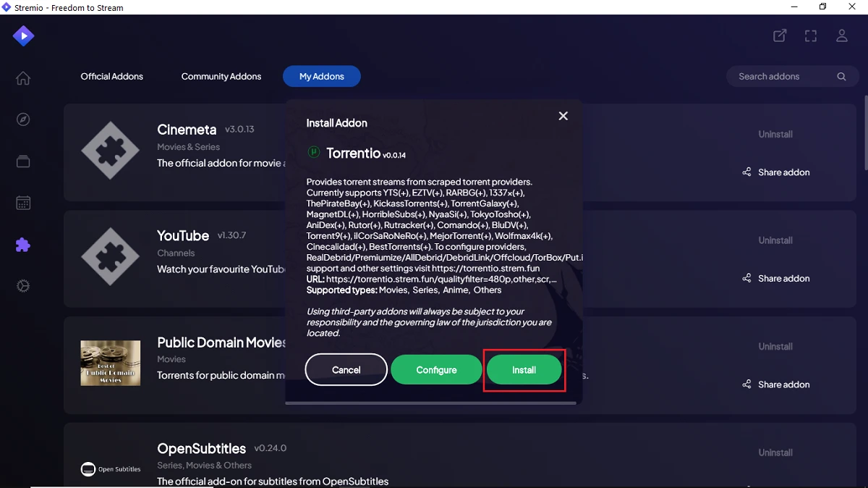Cancel the addon installation
The image size is (868, 488).
[x=346, y=370]
